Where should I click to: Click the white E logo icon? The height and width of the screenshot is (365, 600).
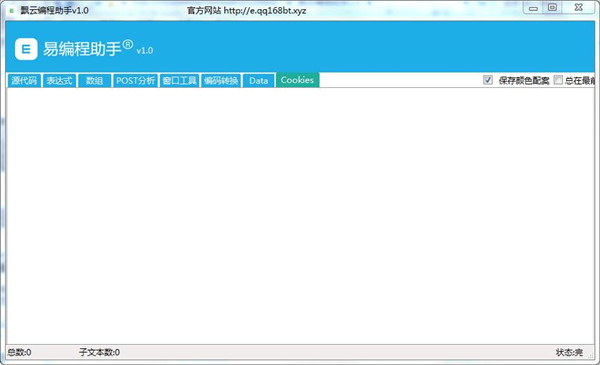[26, 49]
